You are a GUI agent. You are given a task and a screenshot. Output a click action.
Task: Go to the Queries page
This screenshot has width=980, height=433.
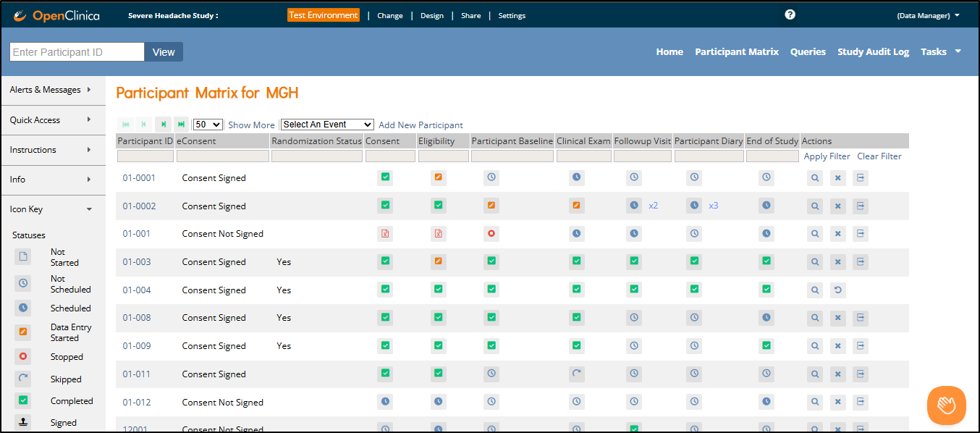point(808,51)
